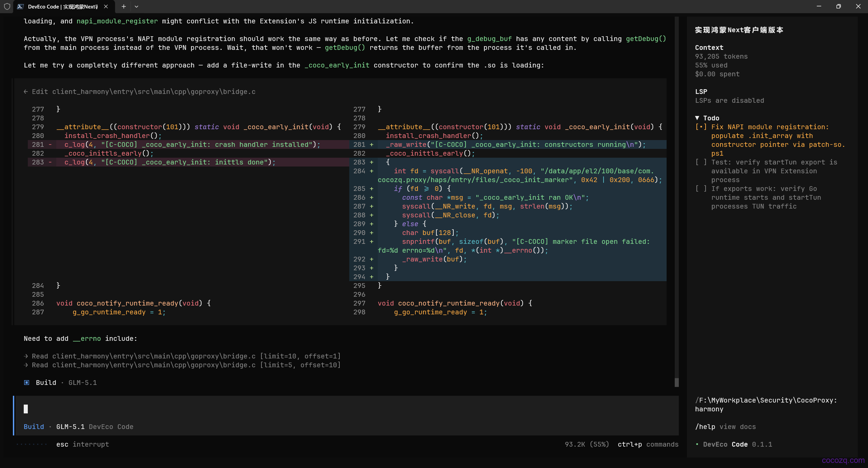Close the DevEco Code terminal tab

(x=106, y=6)
